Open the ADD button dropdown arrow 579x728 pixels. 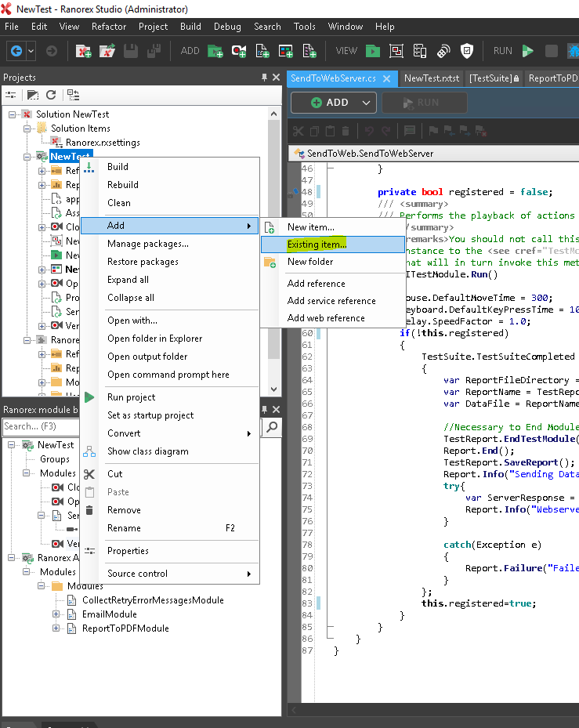click(365, 103)
